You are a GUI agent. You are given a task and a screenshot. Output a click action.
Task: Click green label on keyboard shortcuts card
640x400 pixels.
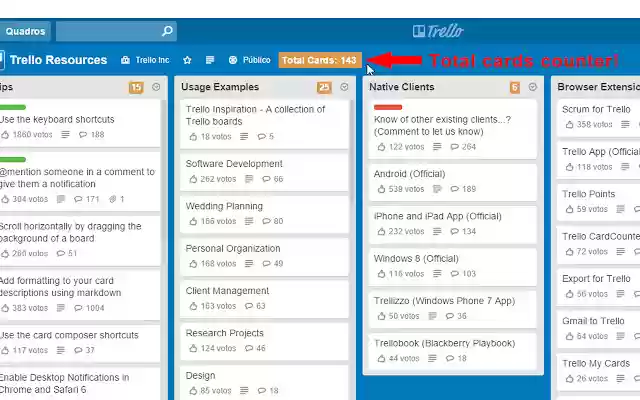13,107
